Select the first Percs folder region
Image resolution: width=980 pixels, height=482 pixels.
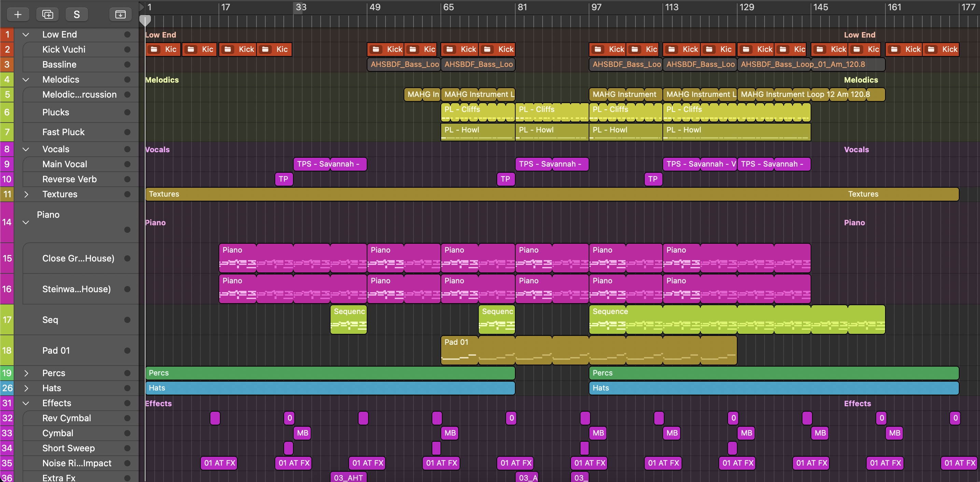pos(330,373)
